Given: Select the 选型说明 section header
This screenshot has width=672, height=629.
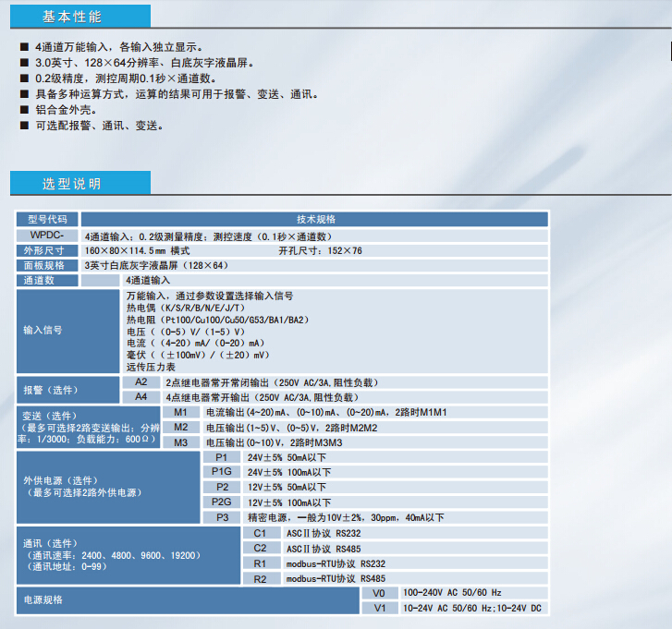Looking at the screenshot, I should (x=72, y=184).
